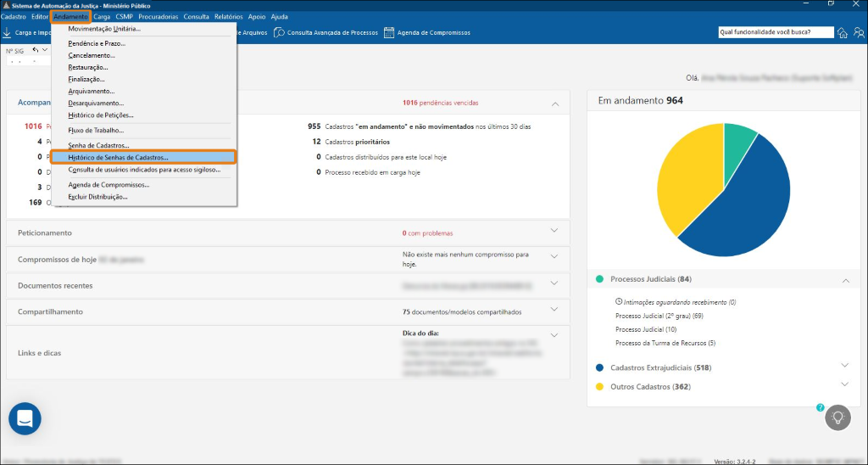
Task: Choose Excluir Distribuição menu entry
Action: [144, 197]
